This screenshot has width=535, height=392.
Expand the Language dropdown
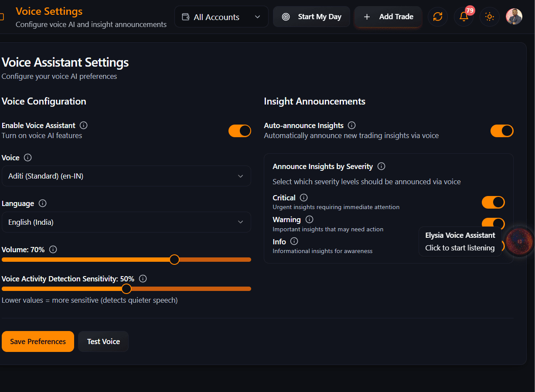point(126,222)
